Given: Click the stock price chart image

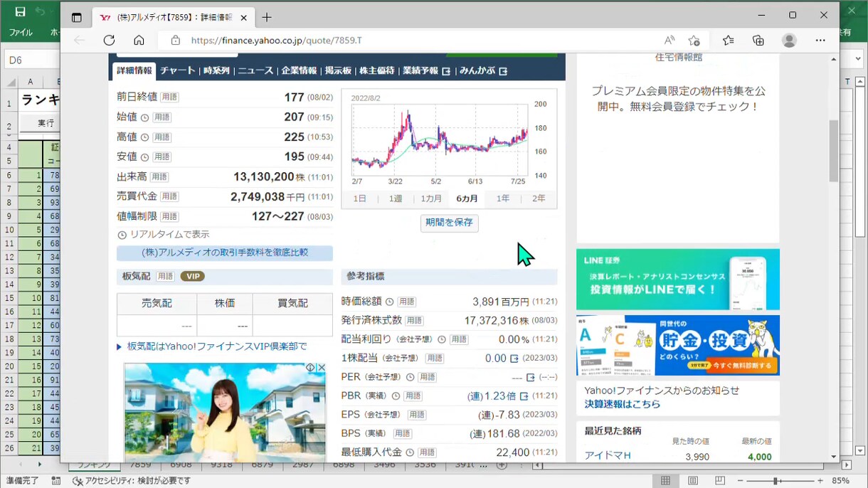Looking at the screenshot, I should (x=449, y=139).
